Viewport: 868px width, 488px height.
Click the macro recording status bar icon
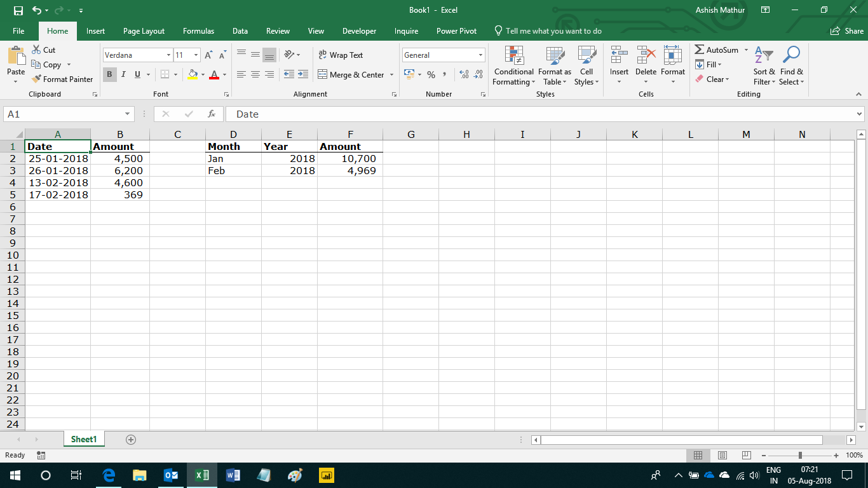click(41, 455)
